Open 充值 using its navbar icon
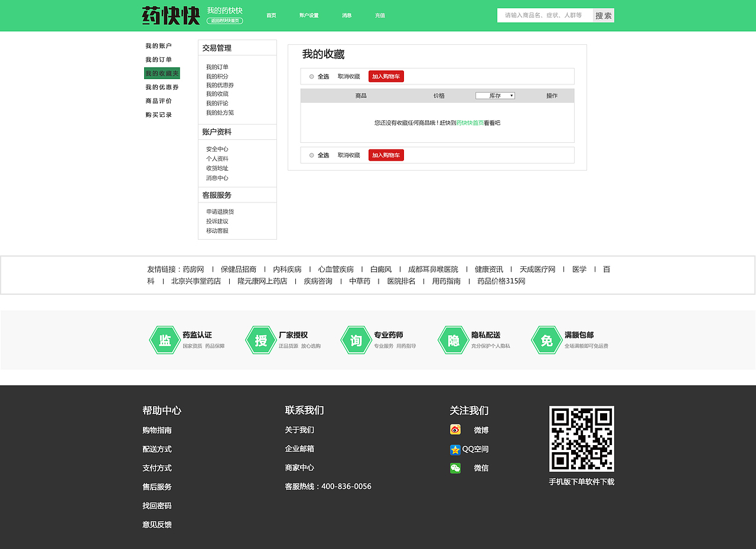756x549 pixels. click(x=380, y=15)
